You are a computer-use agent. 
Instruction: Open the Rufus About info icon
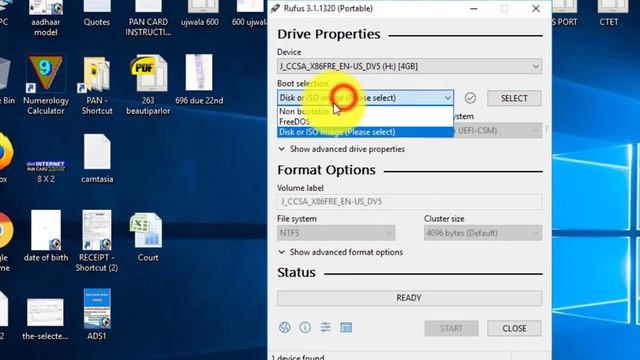305,327
